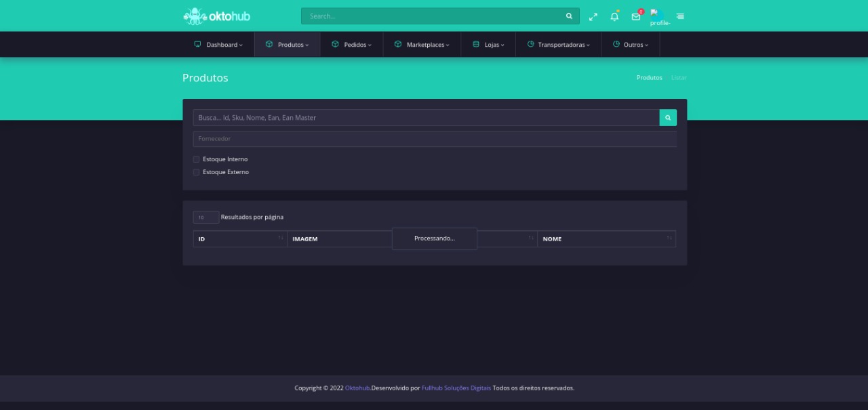
Task: Open the Pedidos menu item
Action: point(351,45)
